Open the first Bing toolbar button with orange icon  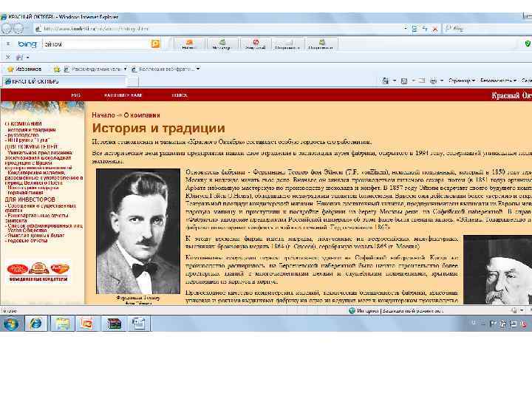click(x=189, y=44)
